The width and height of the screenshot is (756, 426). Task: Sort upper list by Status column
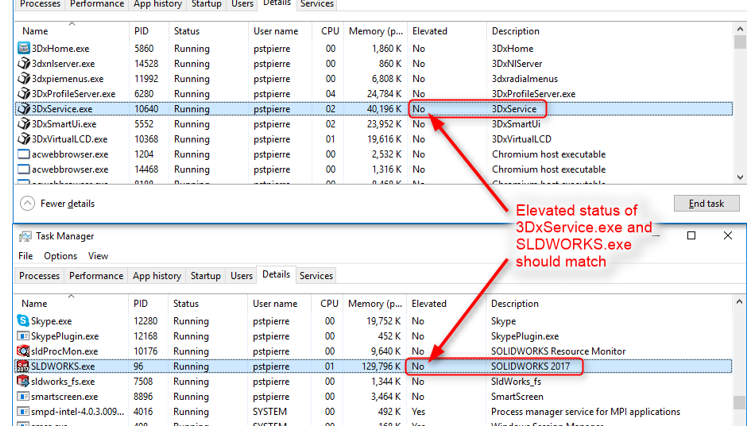[208, 31]
